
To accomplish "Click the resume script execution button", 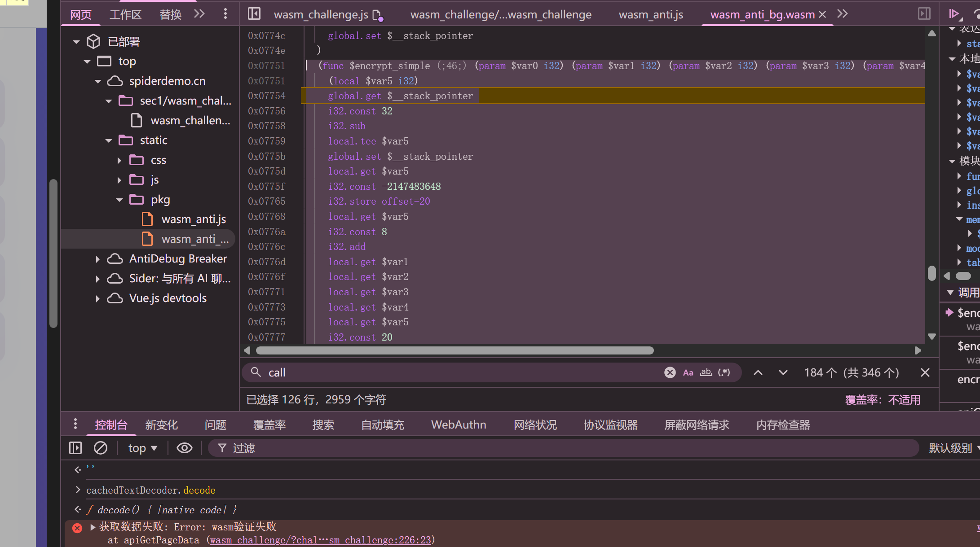I will click(x=953, y=14).
